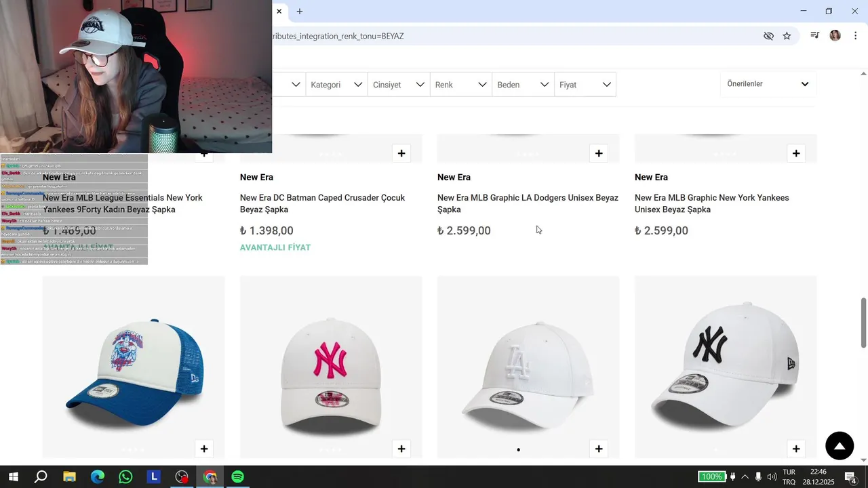Viewport: 868px width, 488px height.
Task: Bookmark this page with the star icon
Action: click(x=787, y=36)
